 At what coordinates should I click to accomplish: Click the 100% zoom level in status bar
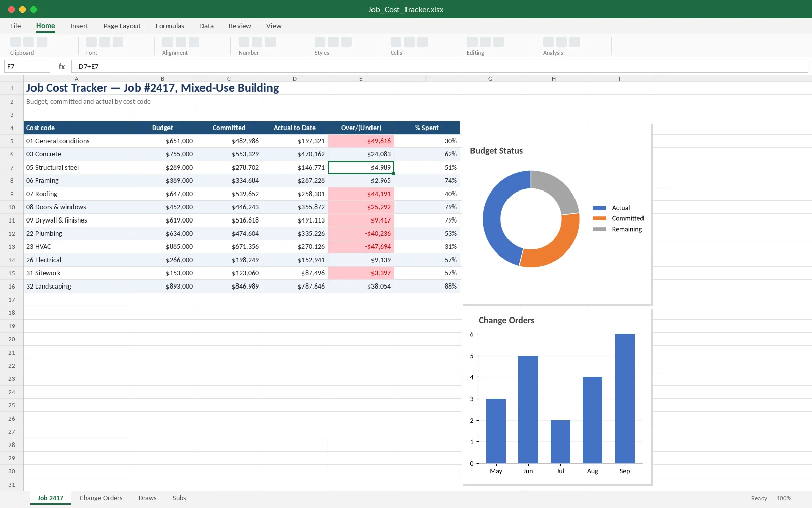pos(784,498)
